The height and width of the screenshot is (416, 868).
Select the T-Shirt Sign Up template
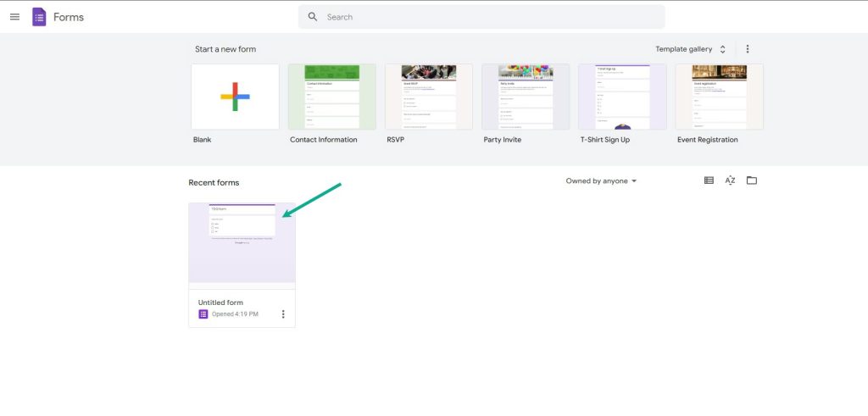click(622, 97)
